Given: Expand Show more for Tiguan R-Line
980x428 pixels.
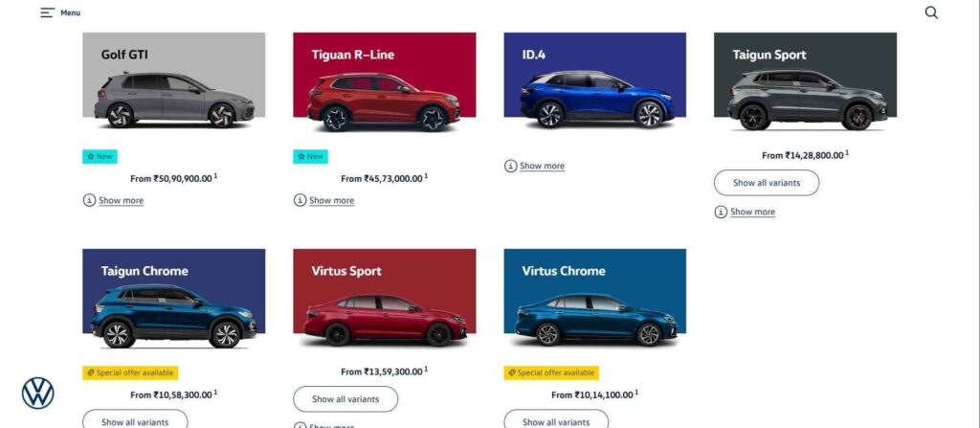Looking at the screenshot, I should [331, 201].
